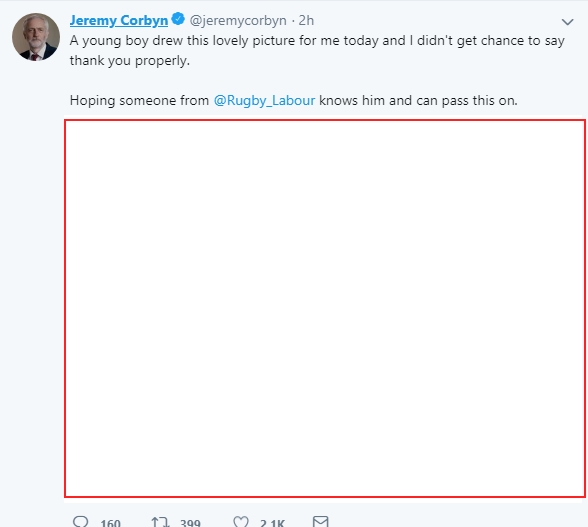Like the tweet with the heart icon

pyautogui.click(x=241, y=522)
